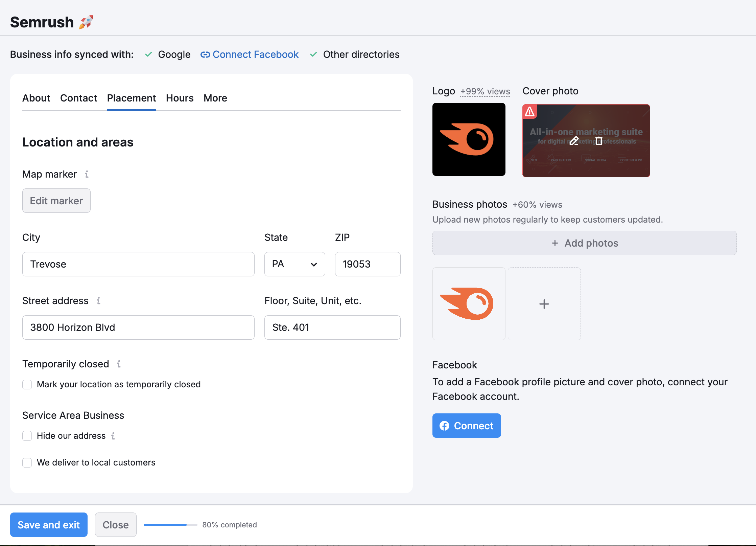Click the cover photo delete trash icon
The width and height of the screenshot is (756, 546).
tap(599, 141)
